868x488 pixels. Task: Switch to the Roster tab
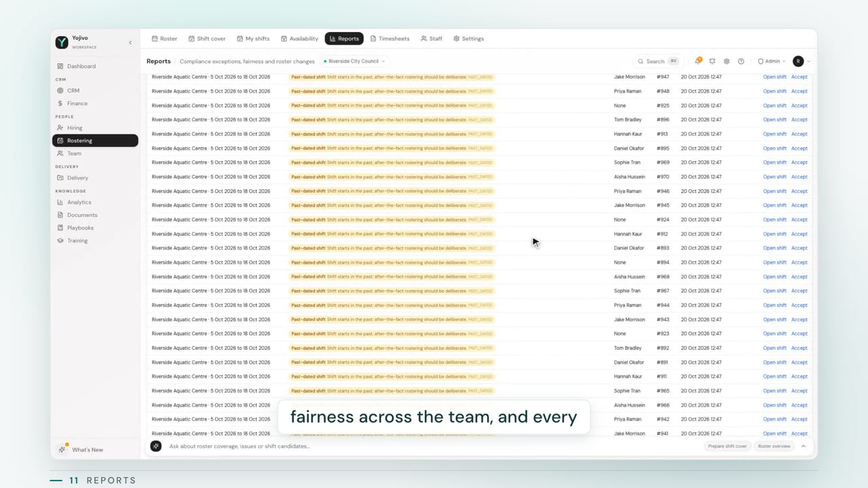[164, 39]
